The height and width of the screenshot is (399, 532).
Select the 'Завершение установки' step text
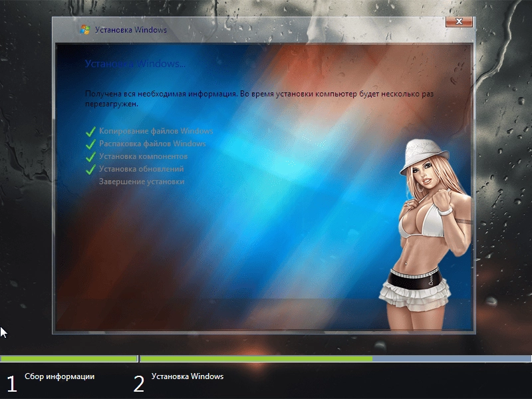coord(142,182)
